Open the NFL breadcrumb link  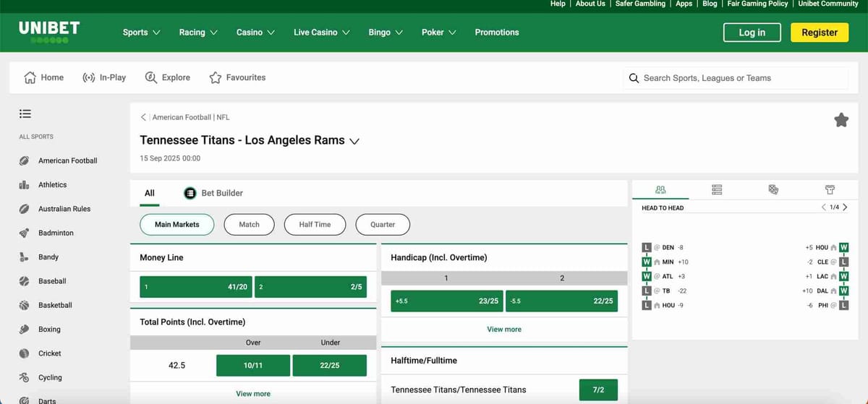223,117
